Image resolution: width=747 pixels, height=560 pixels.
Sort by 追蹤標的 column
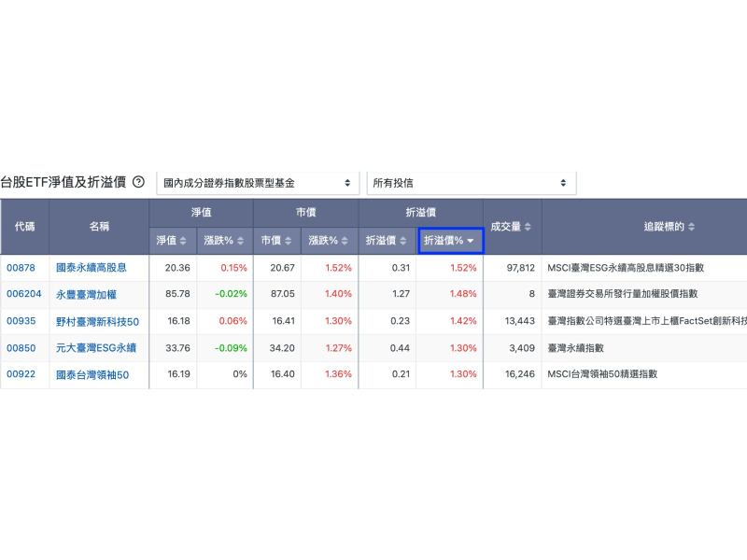pos(692,227)
